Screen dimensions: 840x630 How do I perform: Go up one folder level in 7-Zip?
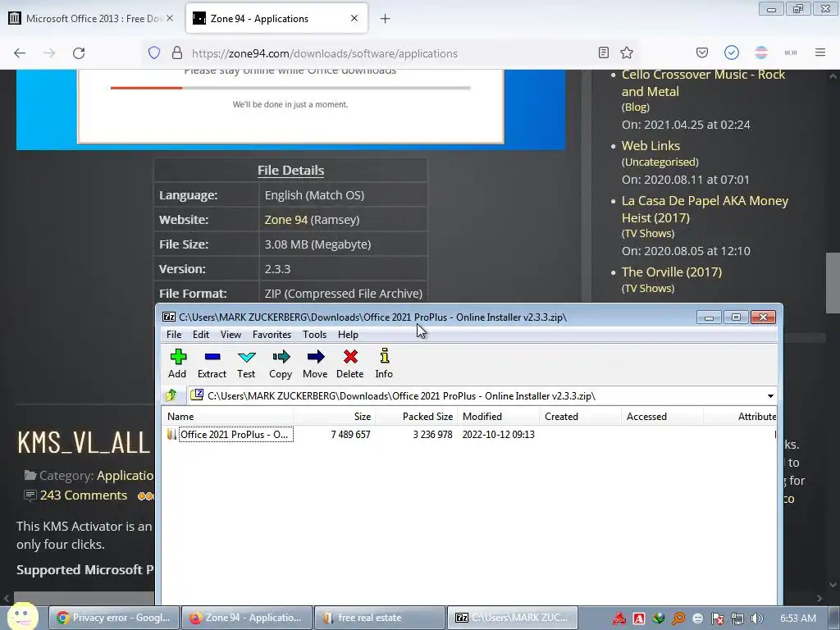click(171, 396)
